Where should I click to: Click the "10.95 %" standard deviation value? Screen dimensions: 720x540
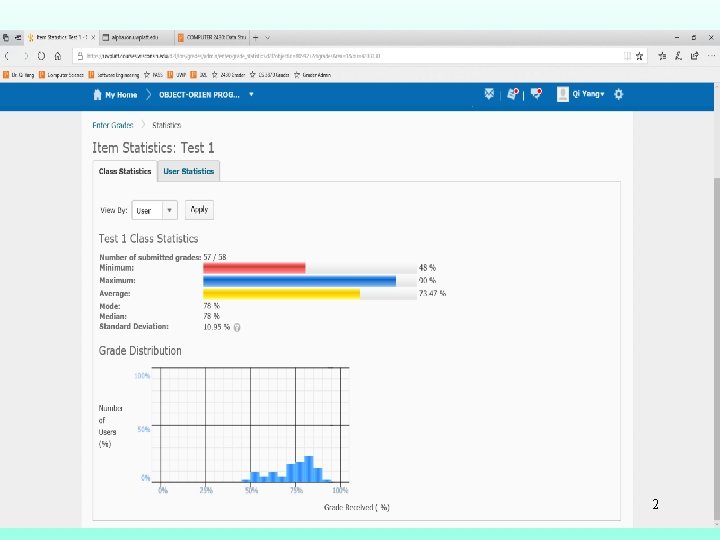pyautogui.click(x=216, y=327)
